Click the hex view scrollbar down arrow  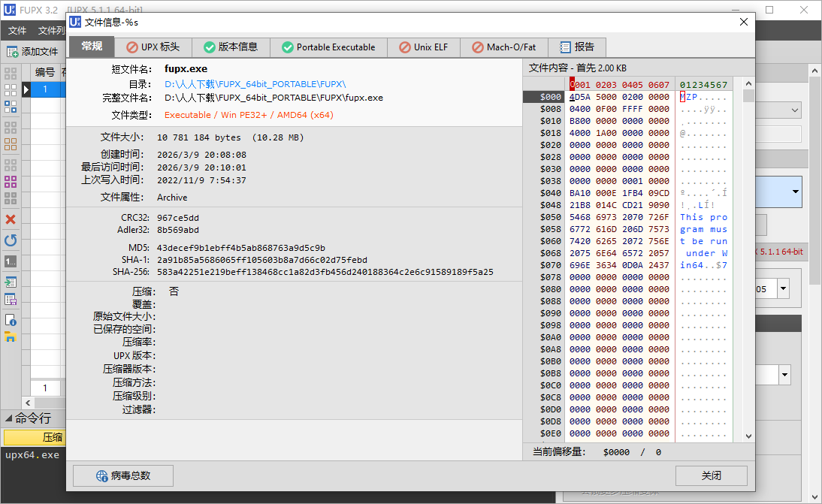click(x=748, y=436)
